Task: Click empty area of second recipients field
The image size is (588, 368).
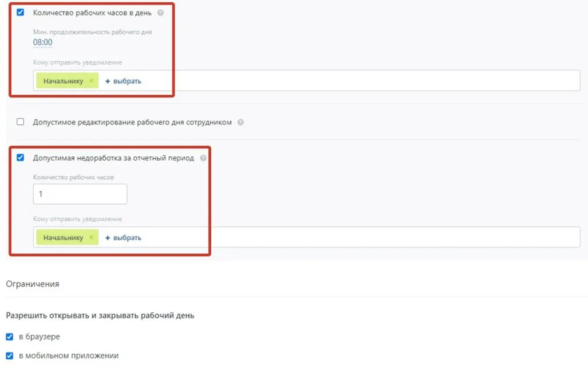Action: pyautogui.click(x=360, y=237)
